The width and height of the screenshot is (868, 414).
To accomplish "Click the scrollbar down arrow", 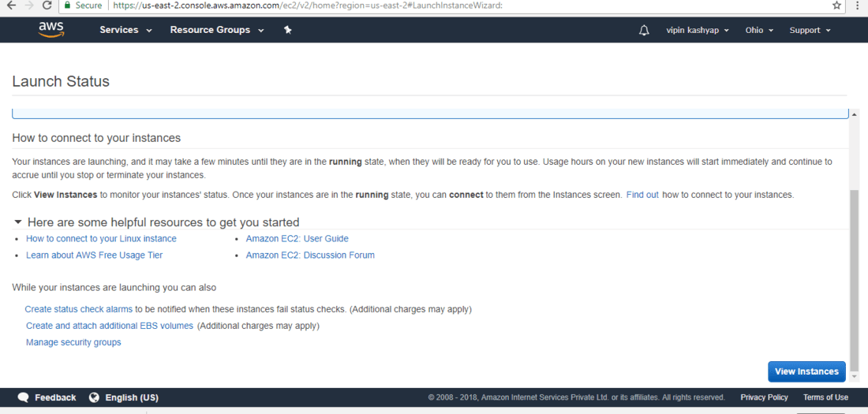I will 854,376.
